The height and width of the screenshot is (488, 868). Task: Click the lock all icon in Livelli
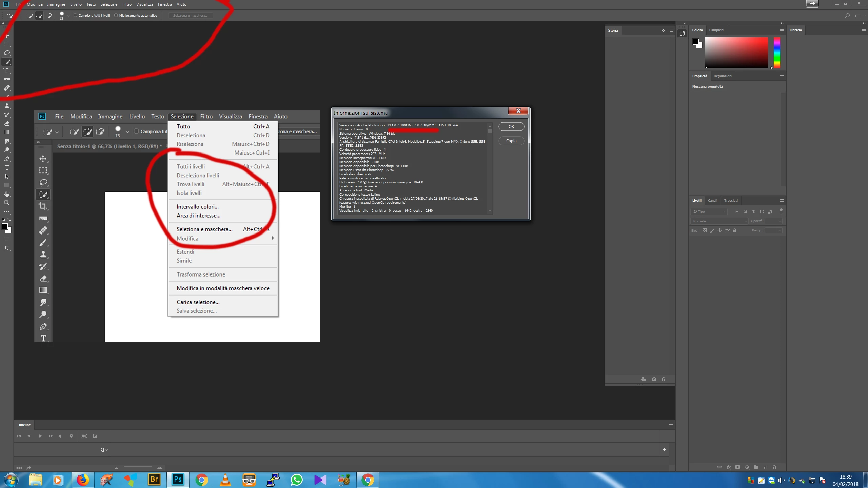click(x=735, y=230)
